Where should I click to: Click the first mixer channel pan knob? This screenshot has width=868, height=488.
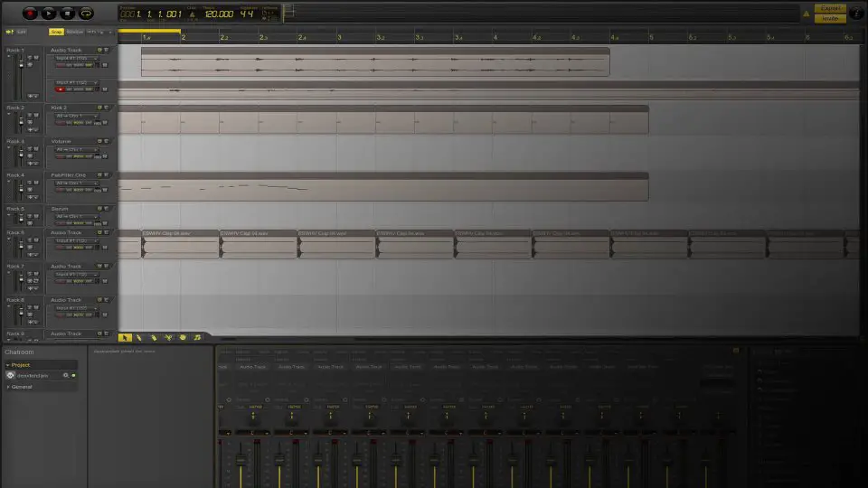tap(253, 415)
